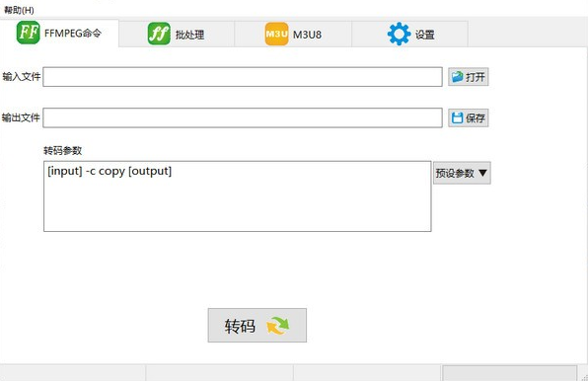588x381 pixels.
Task: Go to the 设置 tab
Action: pyautogui.click(x=409, y=35)
